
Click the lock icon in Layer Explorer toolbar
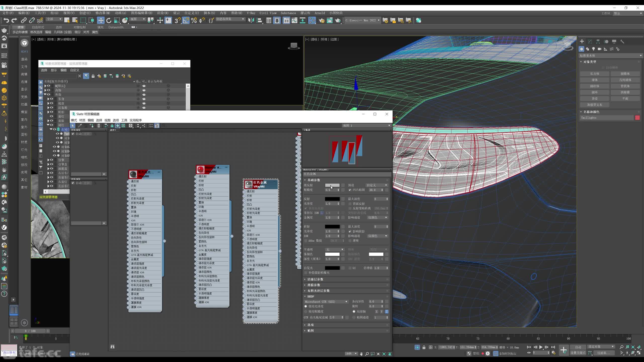tap(93, 76)
